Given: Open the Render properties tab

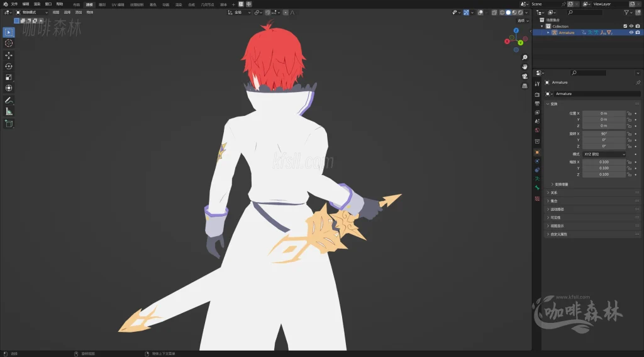Looking at the screenshot, I should (537, 94).
